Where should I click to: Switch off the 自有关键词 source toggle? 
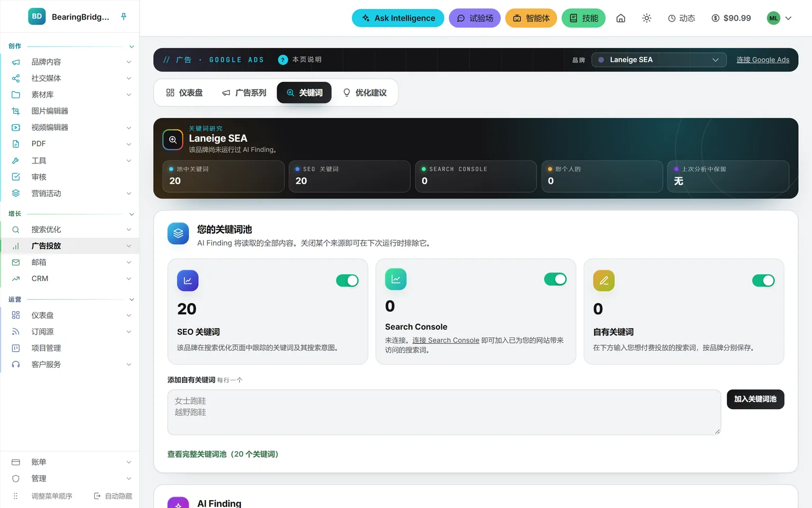point(763,280)
